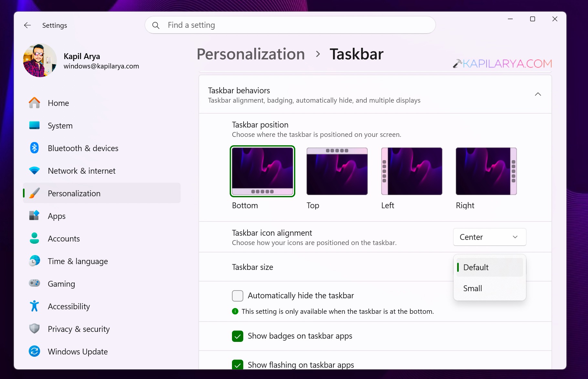Uncheck Show flashing on taskbar apps
This screenshot has width=588, height=379.
pyautogui.click(x=237, y=365)
